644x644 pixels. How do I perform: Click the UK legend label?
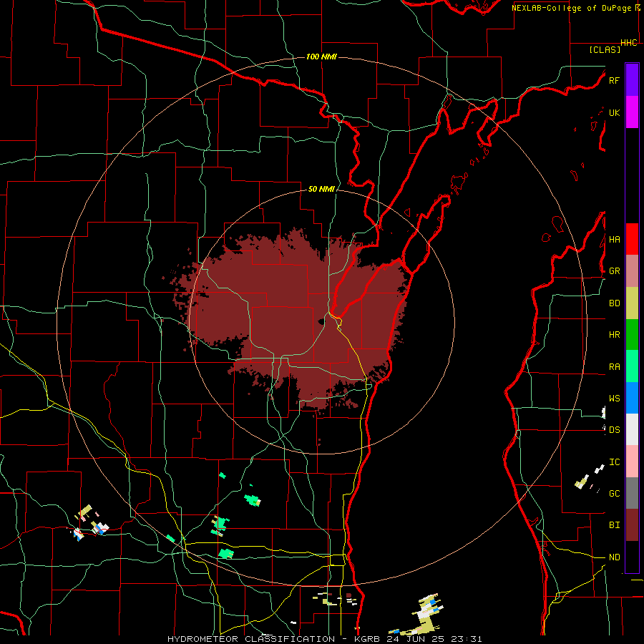click(x=614, y=112)
